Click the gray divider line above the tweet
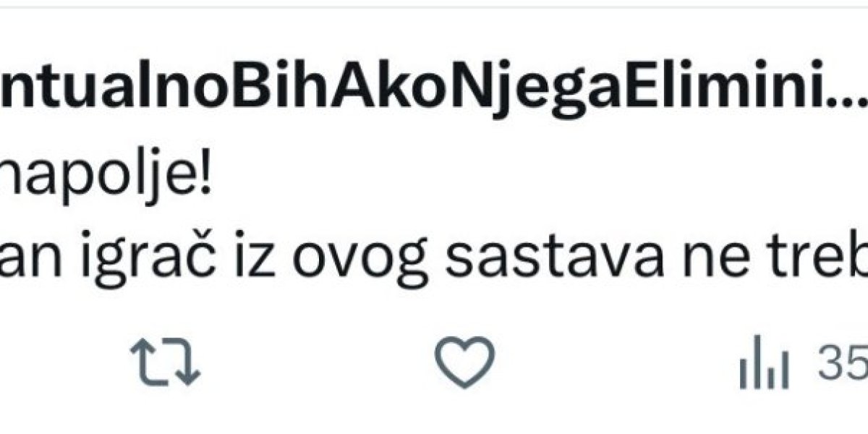Viewport: 868px width, 434px height. click(434, 7)
